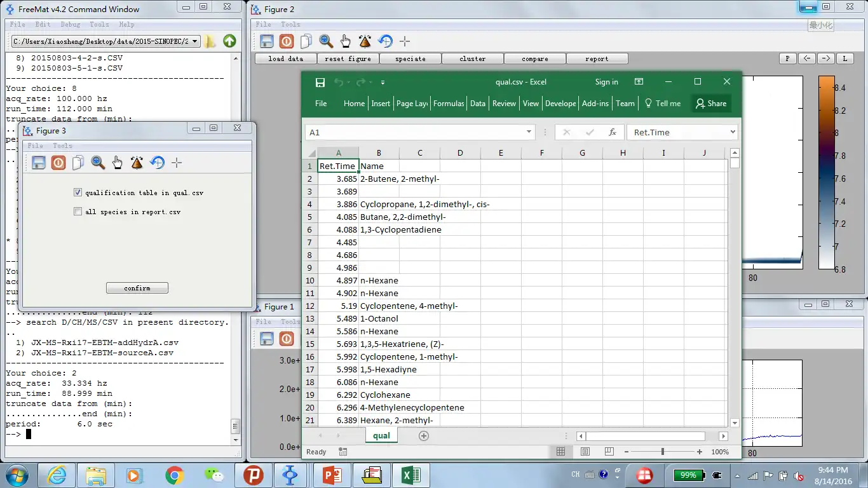Click the reset view icon in Figure 2 toolbar
Image resolution: width=868 pixels, height=488 pixels.
[x=385, y=41]
